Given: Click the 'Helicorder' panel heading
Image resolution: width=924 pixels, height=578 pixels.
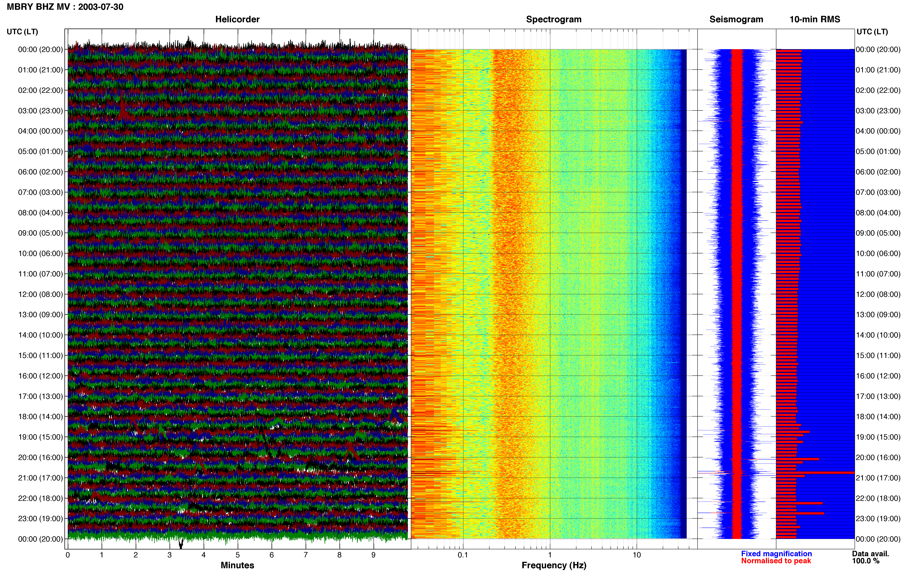Looking at the screenshot, I should [237, 20].
